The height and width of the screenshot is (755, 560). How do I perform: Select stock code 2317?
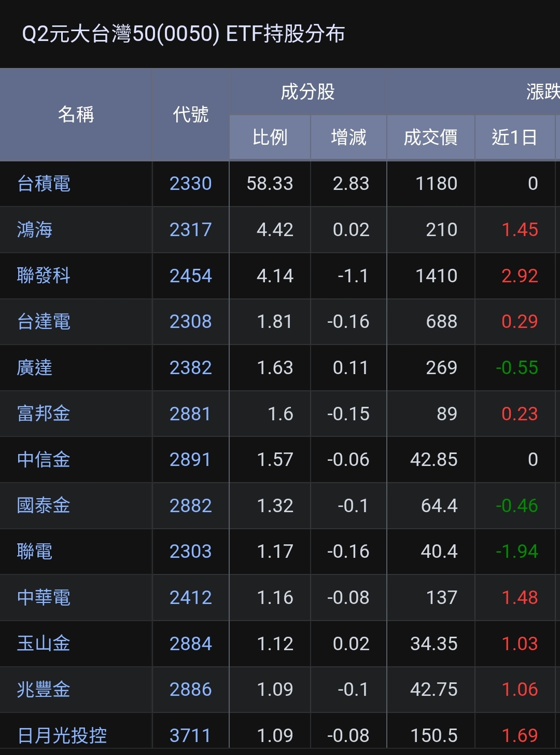click(x=190, y=229)
